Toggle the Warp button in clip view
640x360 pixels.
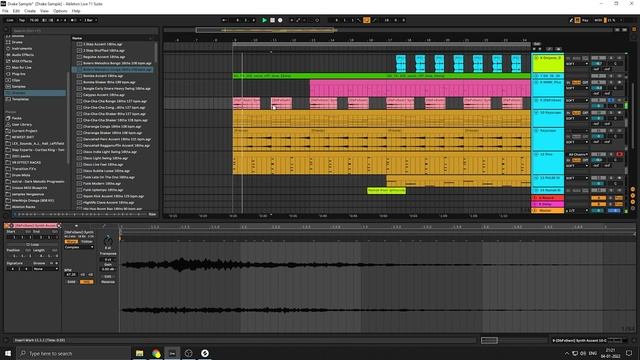click(71, 242)
